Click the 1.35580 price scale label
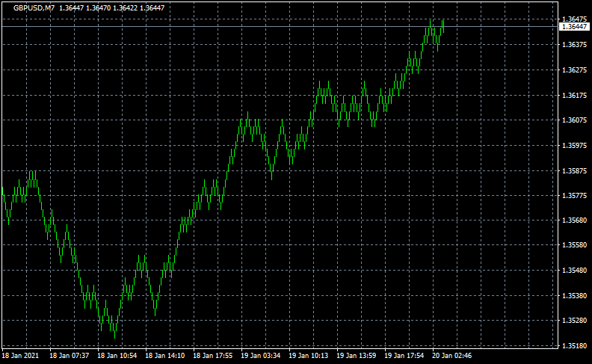Screen dimensions: 592x364 click(574, 245)
